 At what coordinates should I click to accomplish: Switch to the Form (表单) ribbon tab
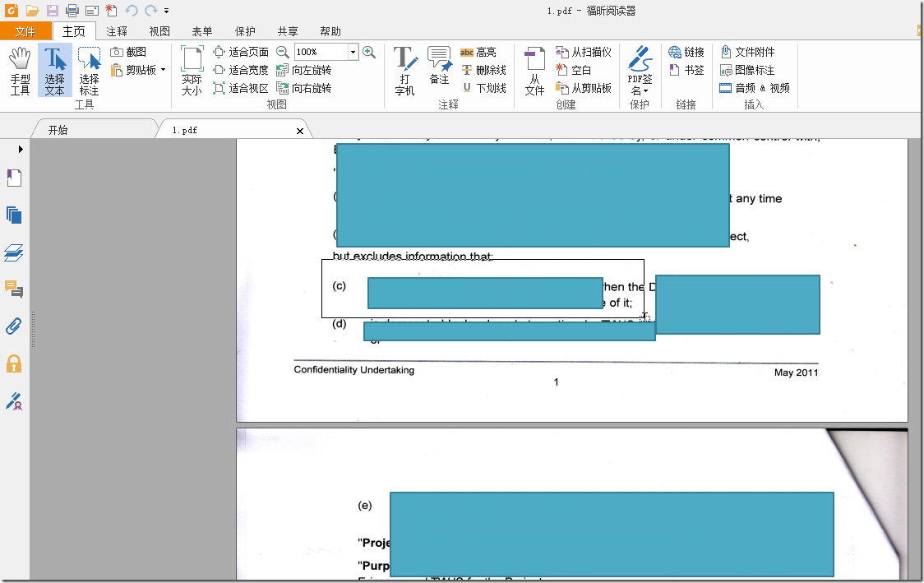202,31
